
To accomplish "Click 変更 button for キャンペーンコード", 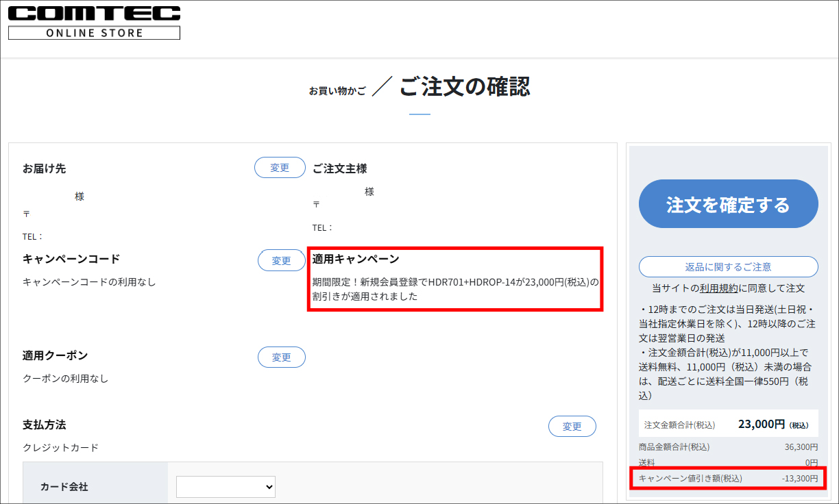I will (282, 260).
